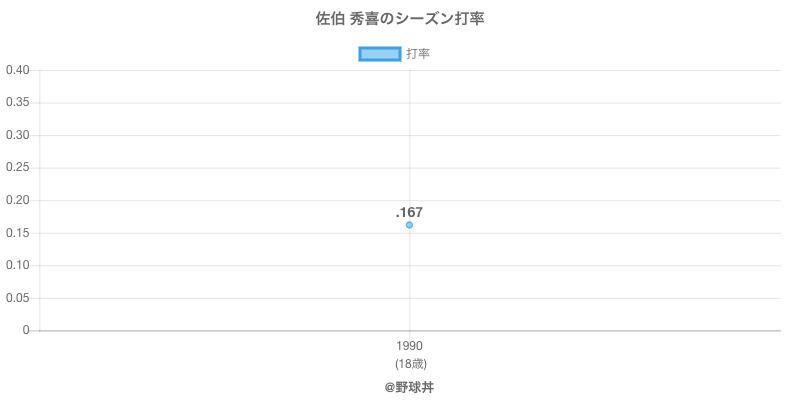This screenshot has width=800, height=400.
Task: Toggle the 打率 series via legend label
Action: (x=418, y=54)
